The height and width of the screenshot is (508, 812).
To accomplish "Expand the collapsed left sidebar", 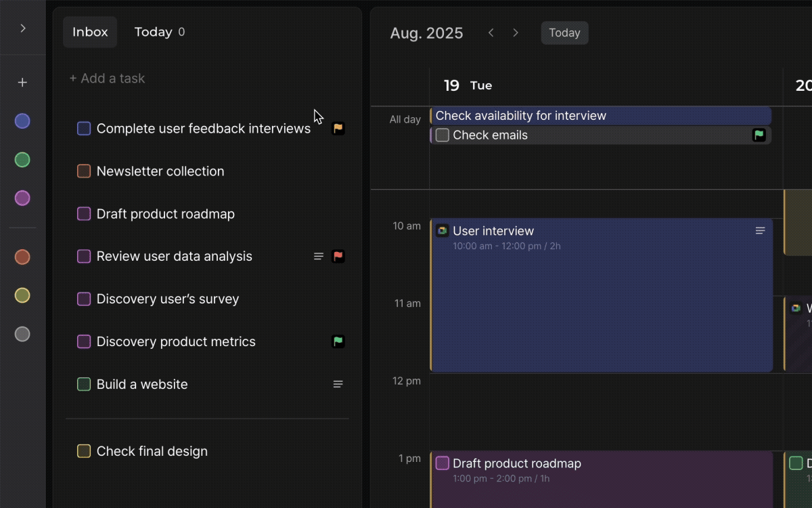I will tap(23, 28).
